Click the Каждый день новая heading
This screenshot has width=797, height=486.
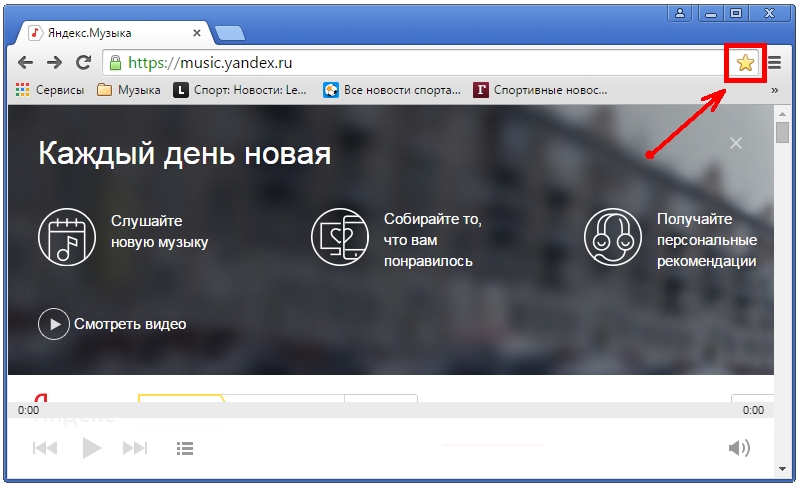click(185, 153)
